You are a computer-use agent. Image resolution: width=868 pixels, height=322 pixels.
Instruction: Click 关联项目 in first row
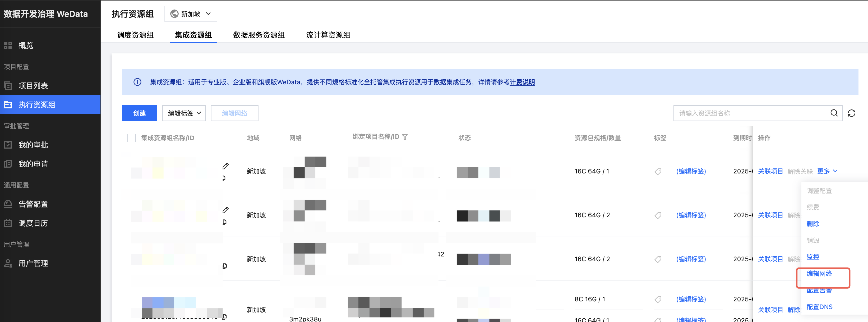(770, 171)
